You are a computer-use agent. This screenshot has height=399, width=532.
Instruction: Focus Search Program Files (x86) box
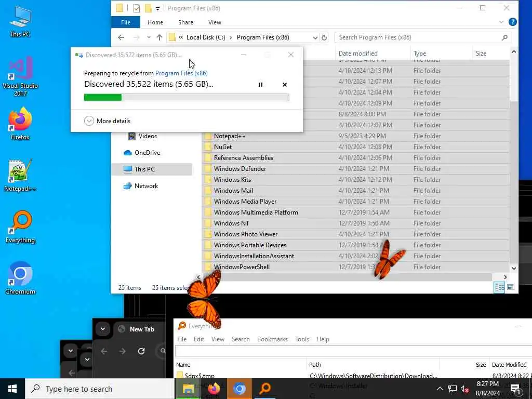[423, 37]
